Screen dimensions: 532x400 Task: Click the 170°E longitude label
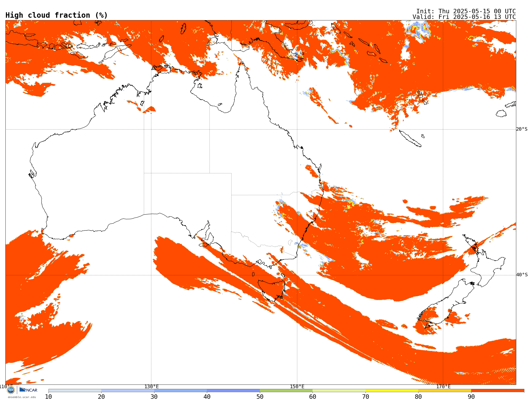443,386
